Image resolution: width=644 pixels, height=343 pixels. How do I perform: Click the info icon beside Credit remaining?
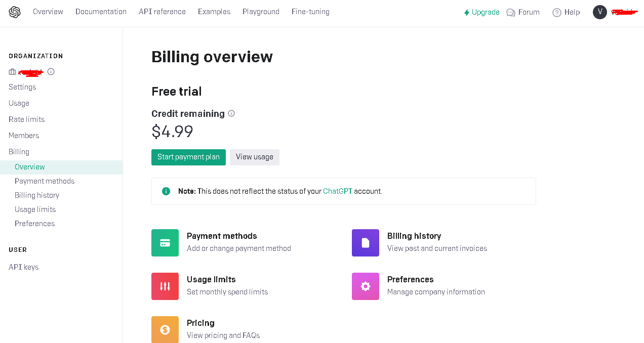231,113
